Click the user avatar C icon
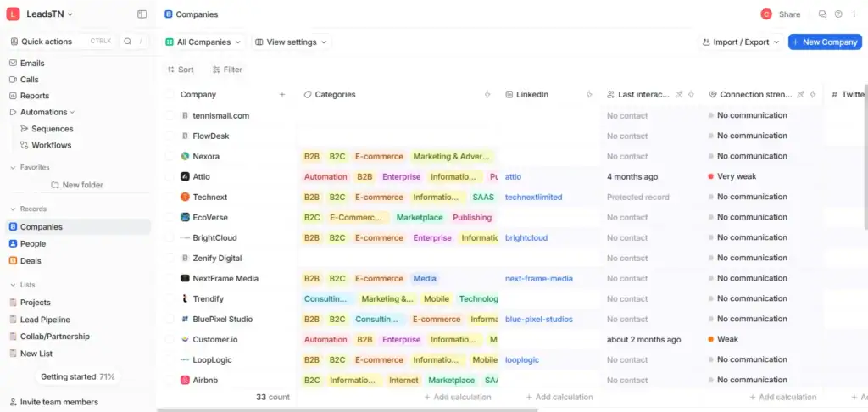This screenshot has height=412, width=868. [x=766, y=14]
